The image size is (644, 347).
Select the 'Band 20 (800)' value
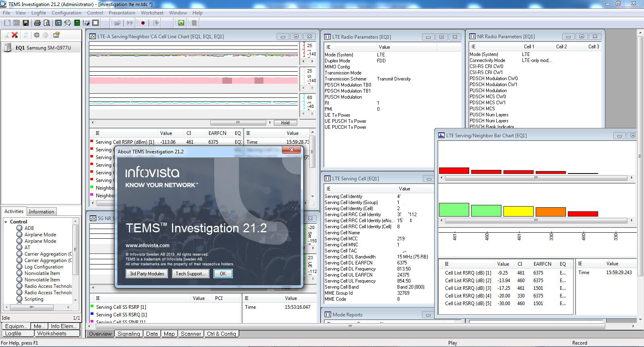(411, 287)
